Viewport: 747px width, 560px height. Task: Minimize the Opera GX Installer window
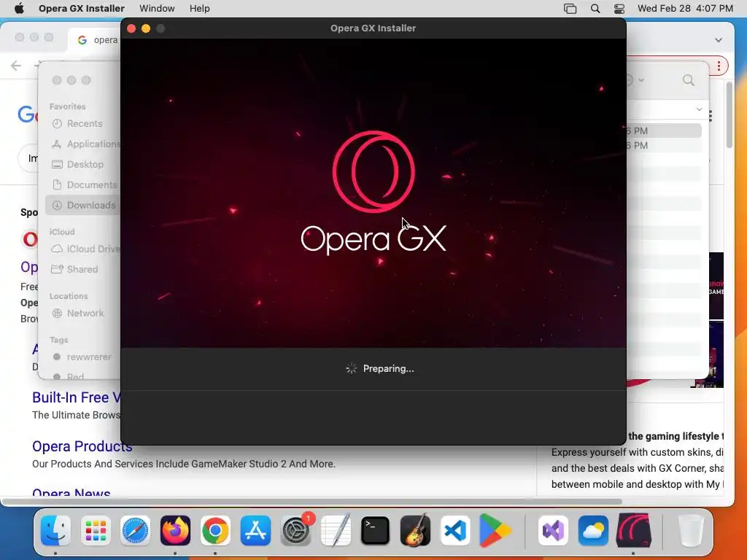tap(146, 28)
